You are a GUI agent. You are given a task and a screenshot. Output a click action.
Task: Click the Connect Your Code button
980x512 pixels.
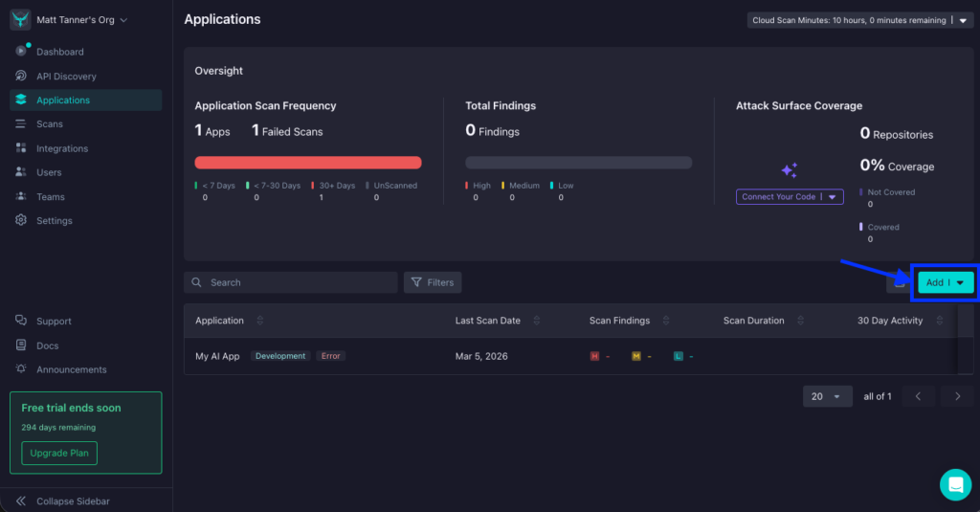pyautogui.click(x=790, y=196)
